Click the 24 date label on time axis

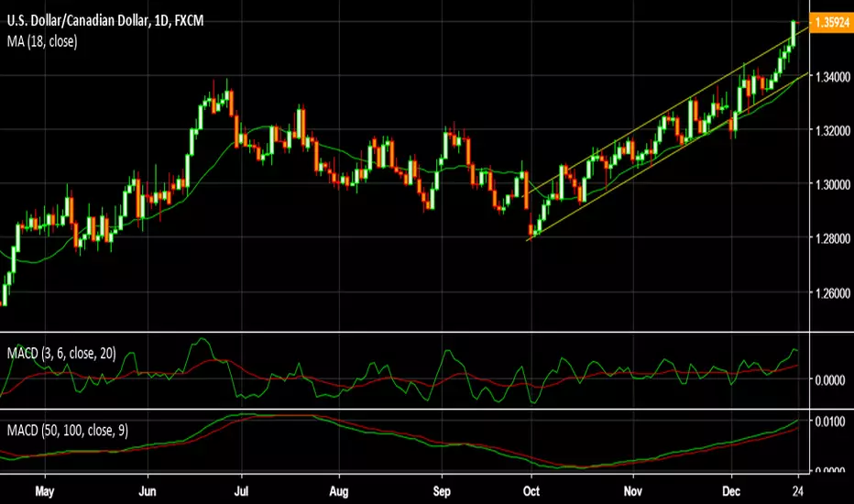point(797,491)
